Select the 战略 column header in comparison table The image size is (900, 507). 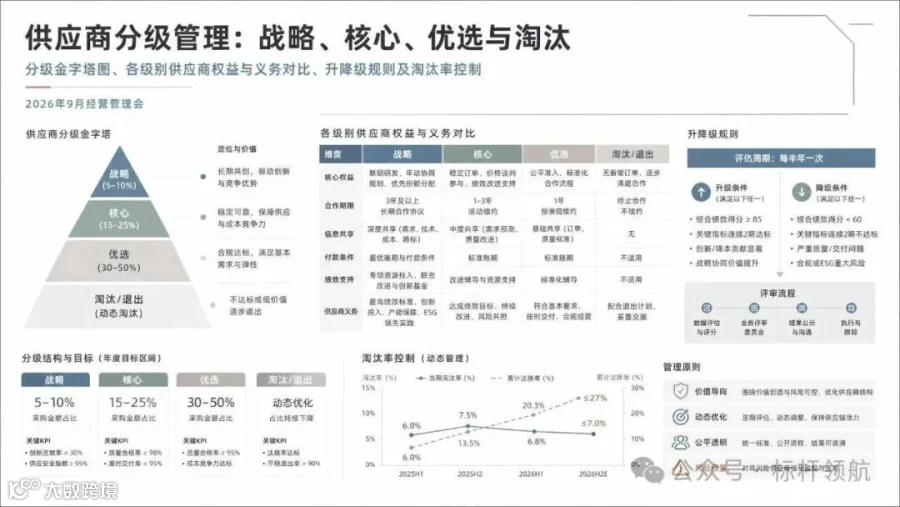coord(402,154)
